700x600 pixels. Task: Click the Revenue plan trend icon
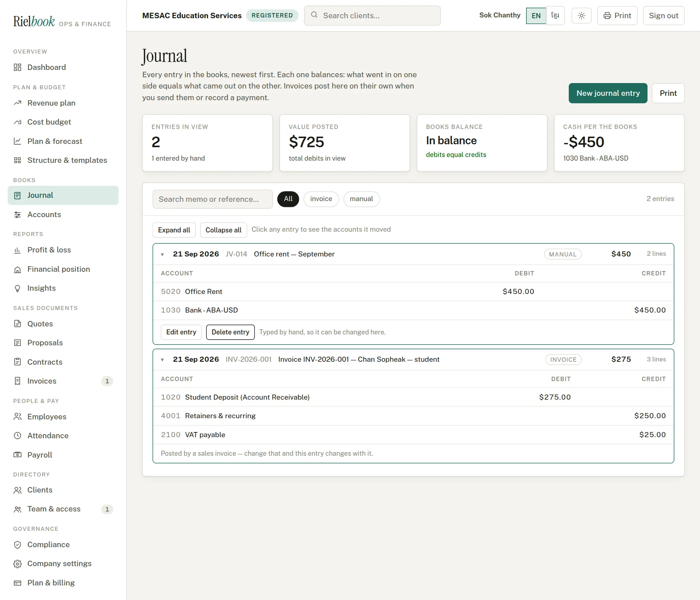(17, 103)
